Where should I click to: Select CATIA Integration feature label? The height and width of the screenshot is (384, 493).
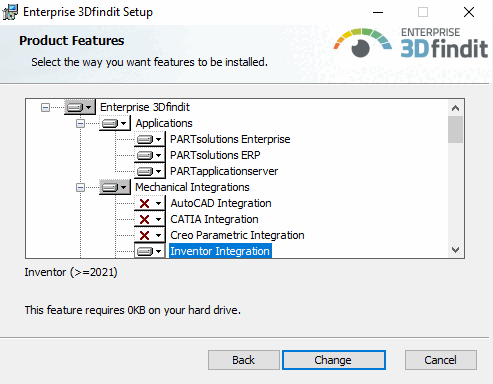click(214, 219)
